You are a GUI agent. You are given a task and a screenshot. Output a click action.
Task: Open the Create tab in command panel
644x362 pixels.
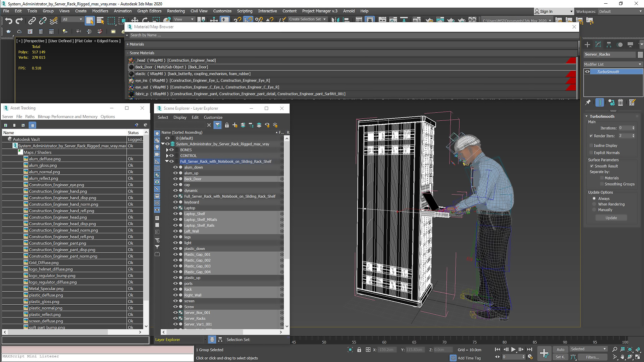coord(587,45)
